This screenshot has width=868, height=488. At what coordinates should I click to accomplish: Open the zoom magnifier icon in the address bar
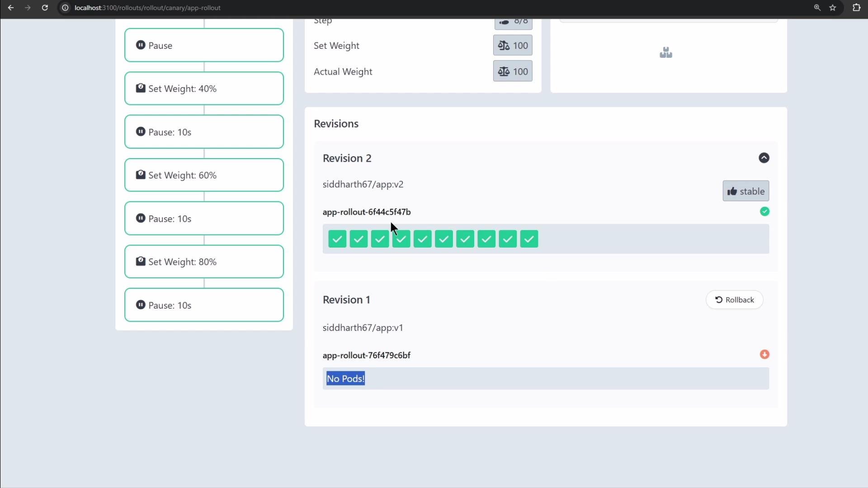point(817,8)
